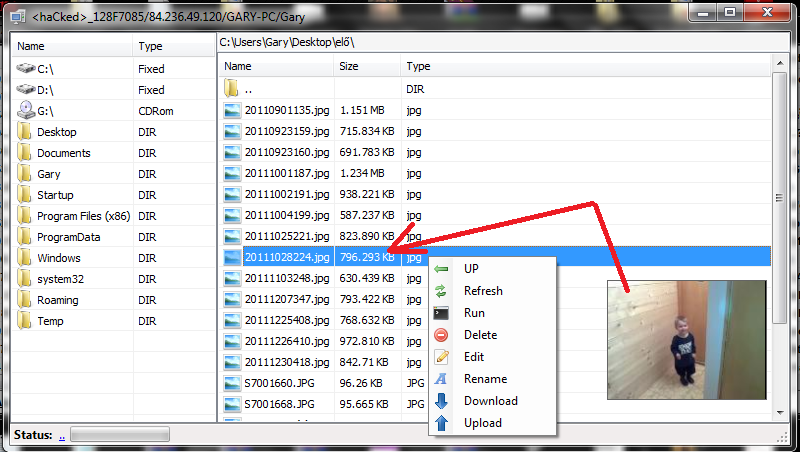The height and width of the screenshot is (452, 800).
Task: Pick Download from the context menu
Action: pos(491,401)
